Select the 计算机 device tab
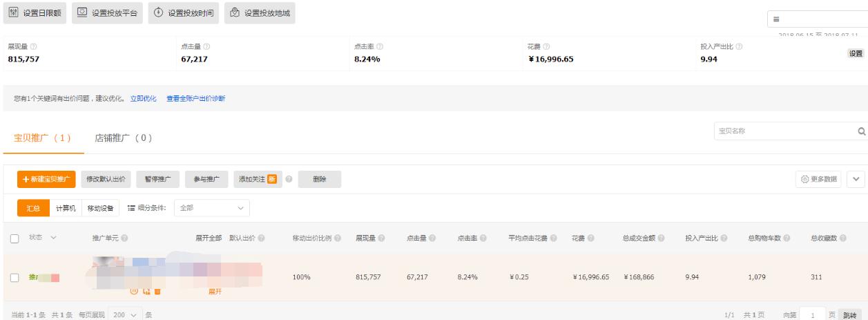The image size is (868, 320). point(66,208)
